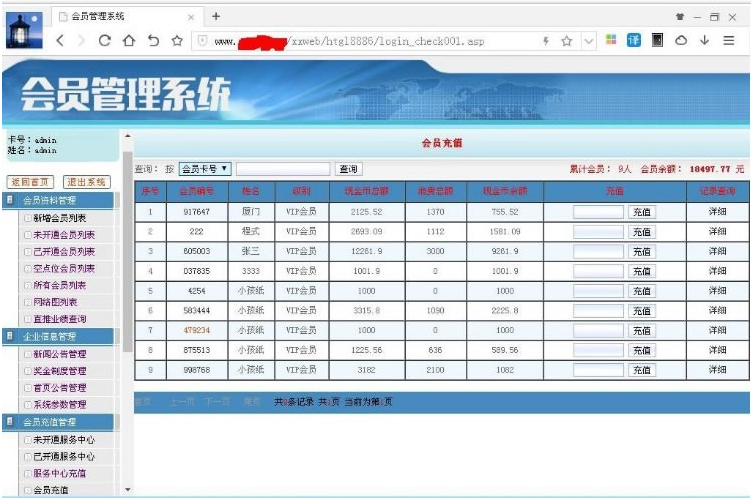The width and height of the screenshot is (752, 498).
Task: Click the 返回首页 button
Action: click(x=30, y=182)
